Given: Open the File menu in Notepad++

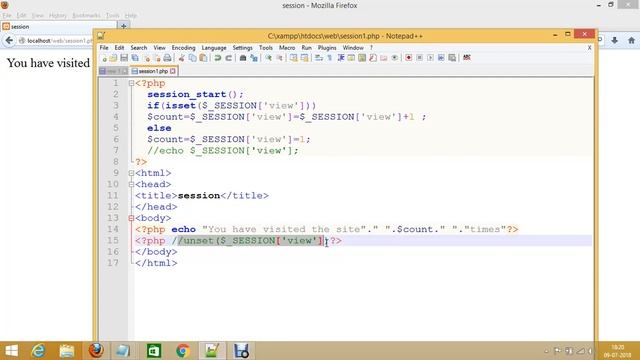Looking at the screenshot, I should coord(104,48).
